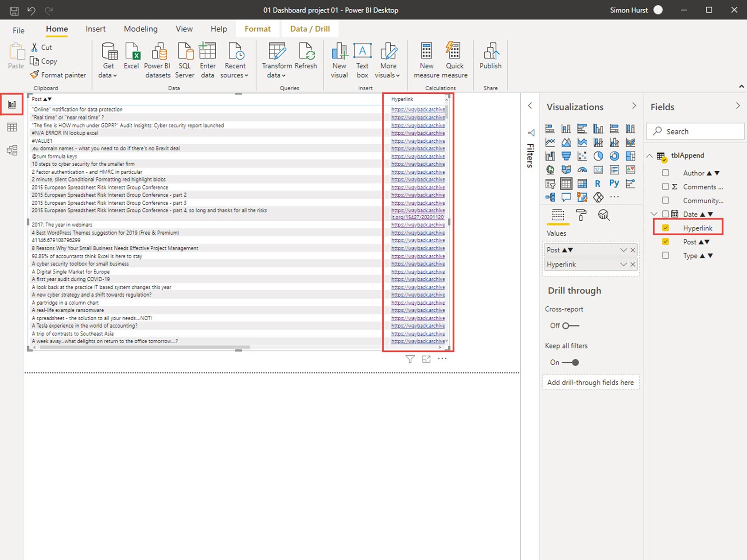747x560 pixels.
Task: Turn on Cross-report toggle
Action: [x=570, y=326]
